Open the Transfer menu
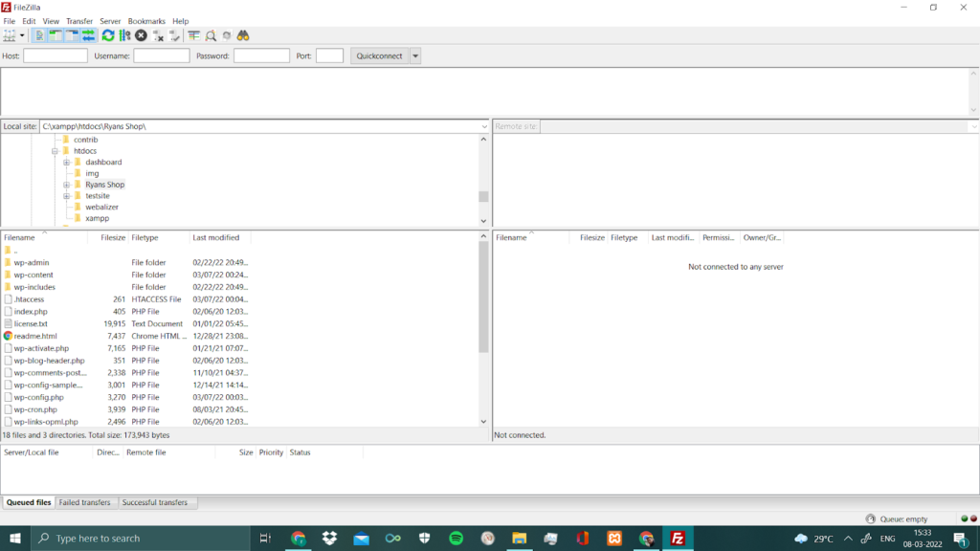The image size is (980, 551). point(79,21)
